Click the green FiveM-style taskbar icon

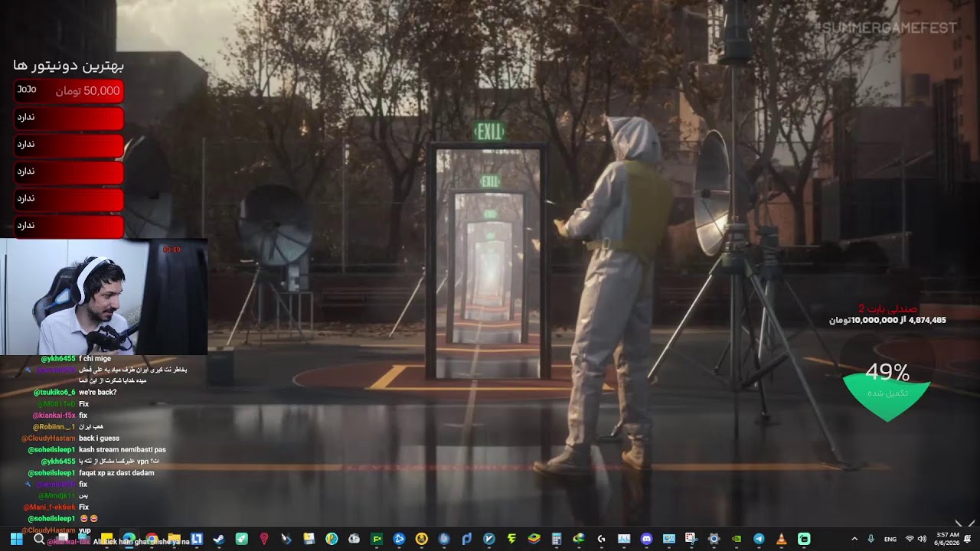pos(377,539)
